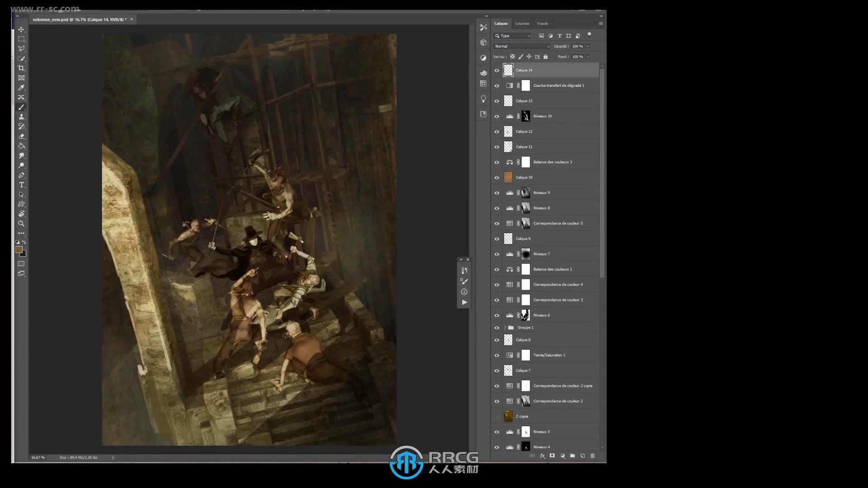Reset default foreground and background colors
The width and height of the screenshot is (868, 488).
pos(18,242)
